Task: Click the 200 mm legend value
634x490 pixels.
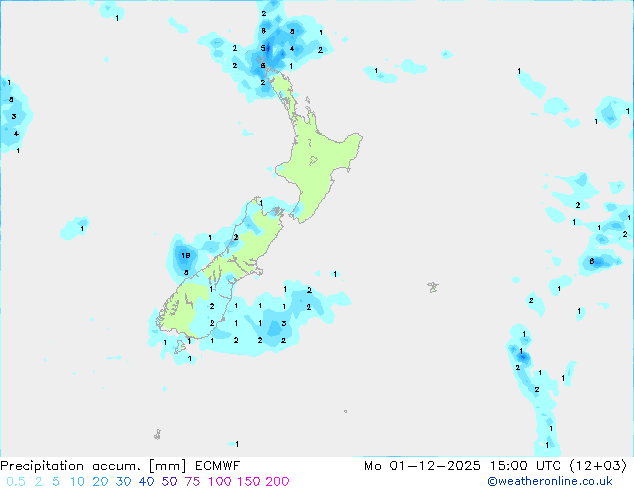Action: tap(277, 482)
